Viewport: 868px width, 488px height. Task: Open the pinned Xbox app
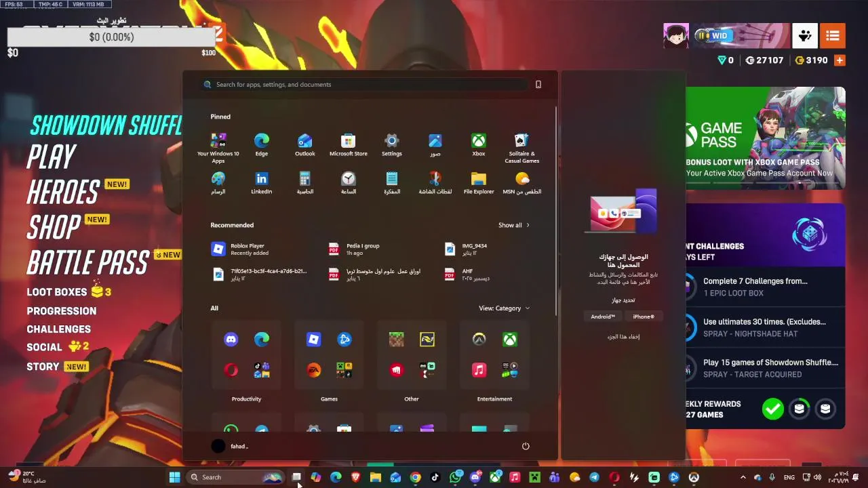click(x=478, y=145)
